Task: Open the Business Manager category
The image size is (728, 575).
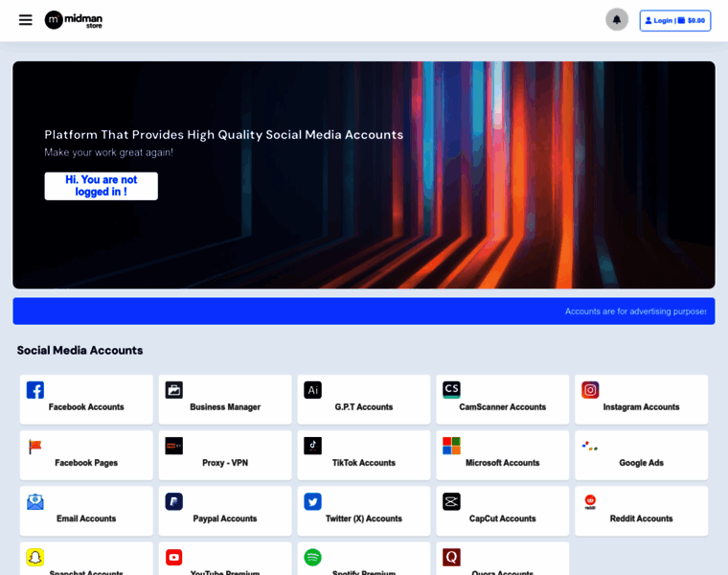Action: (x=225, y=406)
